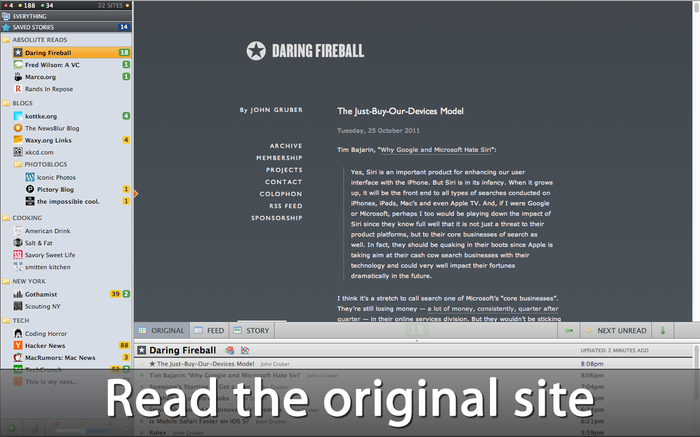The height and width of the screenshot is (437, 700).
Task: Switch to the Feed view tab
Action: click(x=210, y=330)
